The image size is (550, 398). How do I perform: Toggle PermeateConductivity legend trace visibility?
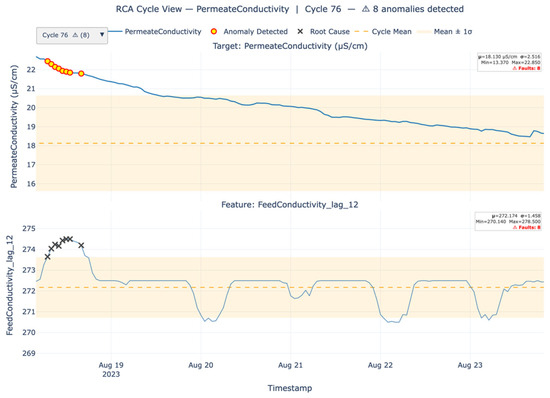coord(155,32)
